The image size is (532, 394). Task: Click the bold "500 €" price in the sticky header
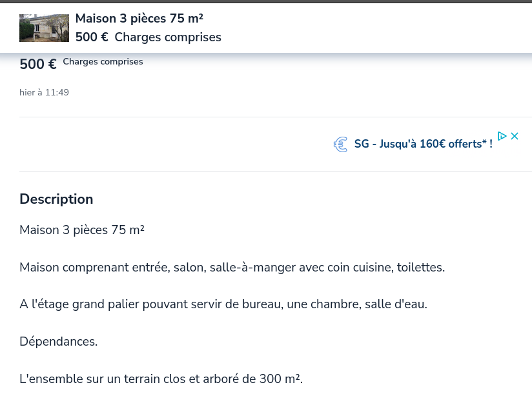point(92,37)
